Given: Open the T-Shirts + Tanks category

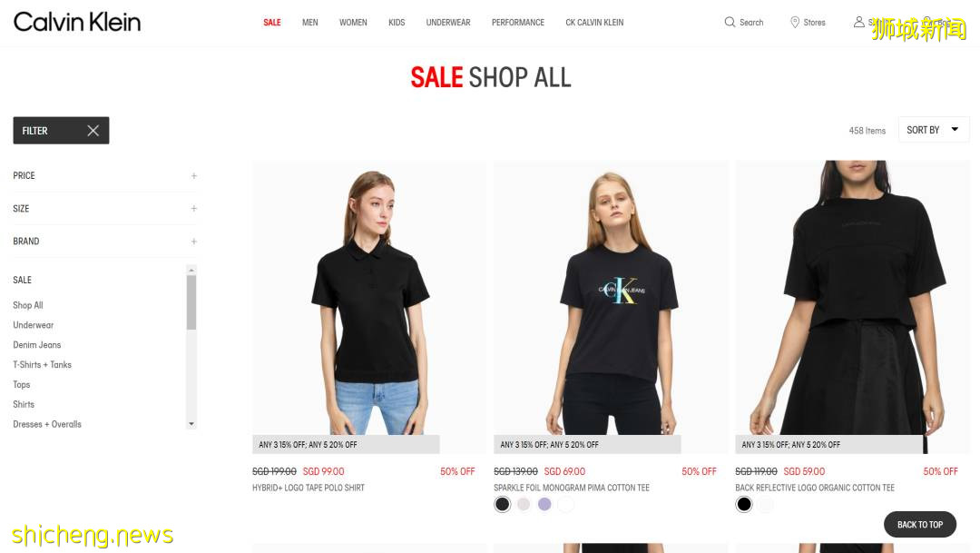Looking at the screenshot, I should [42, 365].
